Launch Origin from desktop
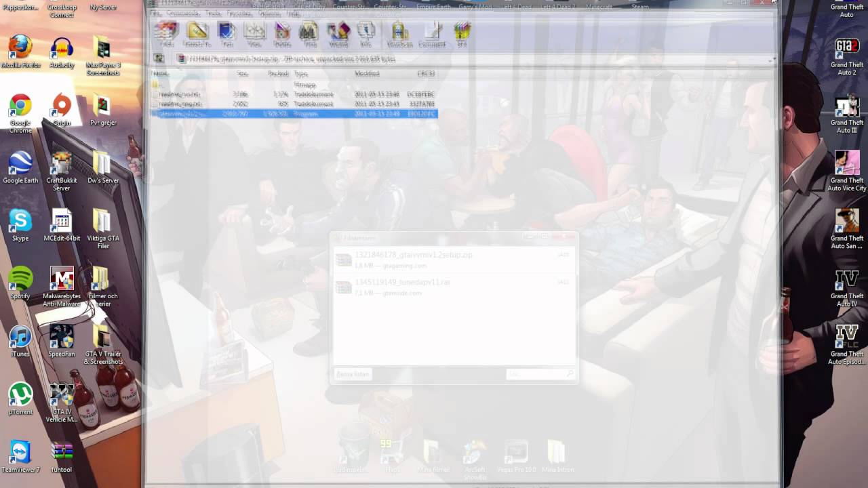Viewport: 868px width, 488px height. 62,110
